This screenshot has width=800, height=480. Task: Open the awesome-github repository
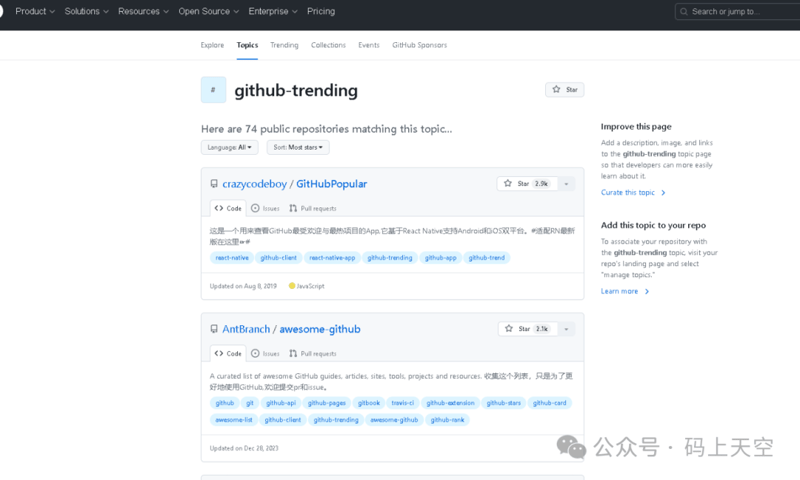320,329
